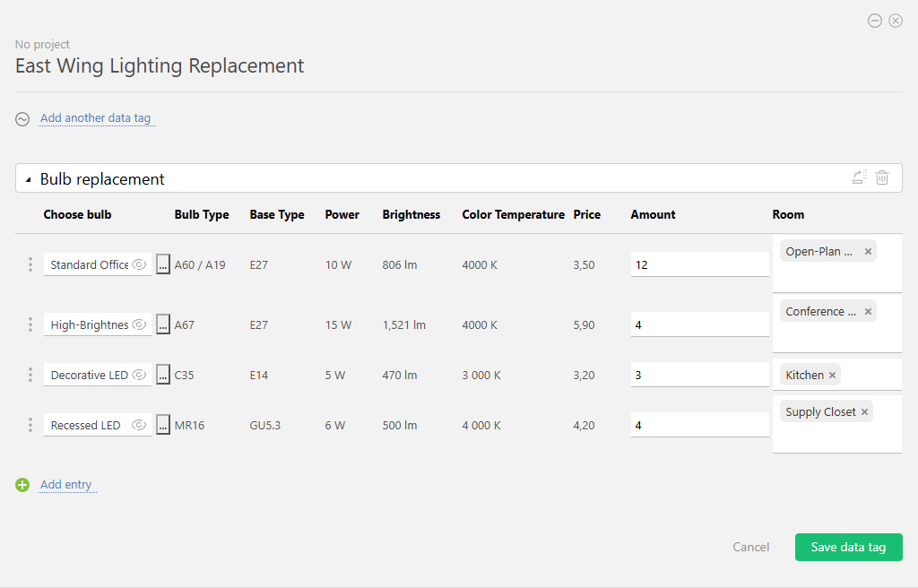
Task: Click the circle icon beside Add another data tag
Action: pyautogui.click(x=22, y=119)
